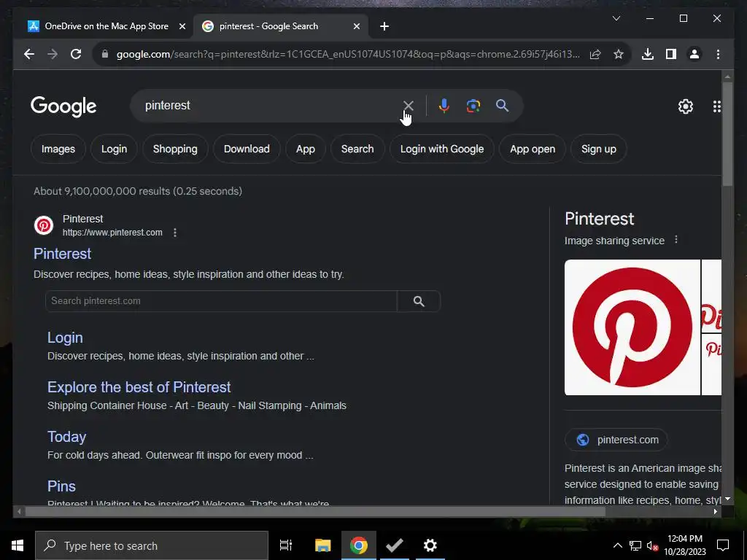
Task: Submit the pinterest.com sitelinks search
Action: (x=419, y=301)
